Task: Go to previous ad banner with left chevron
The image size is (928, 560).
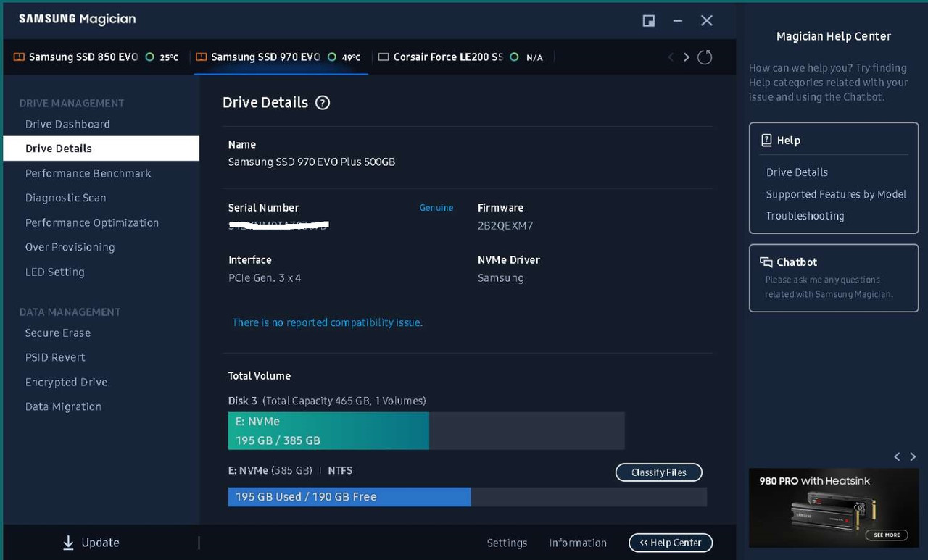Action: point(897,456)
